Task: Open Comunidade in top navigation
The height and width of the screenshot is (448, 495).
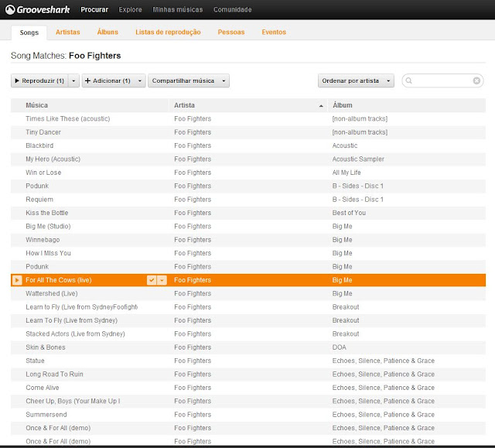Action: [232, 9]
